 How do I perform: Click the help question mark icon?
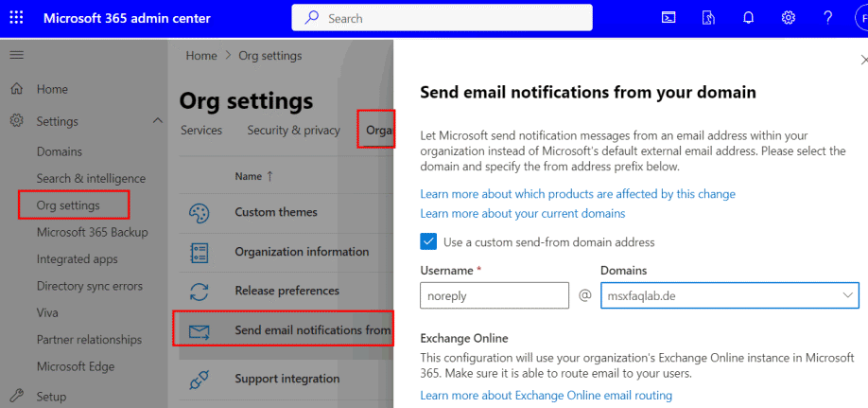827,18
